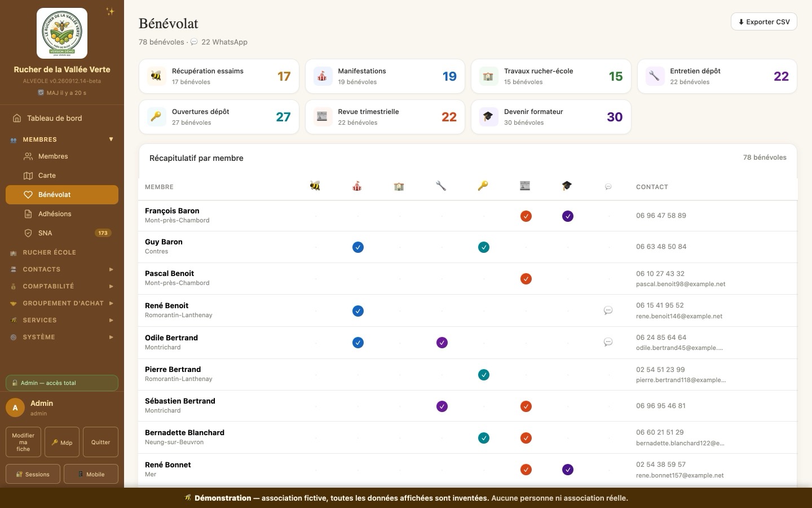Image resolution: width=812 pixels, height=508 pixels.
Task: Expand the COMPTABILITÉ section
Action: click(x=62, y=286)
